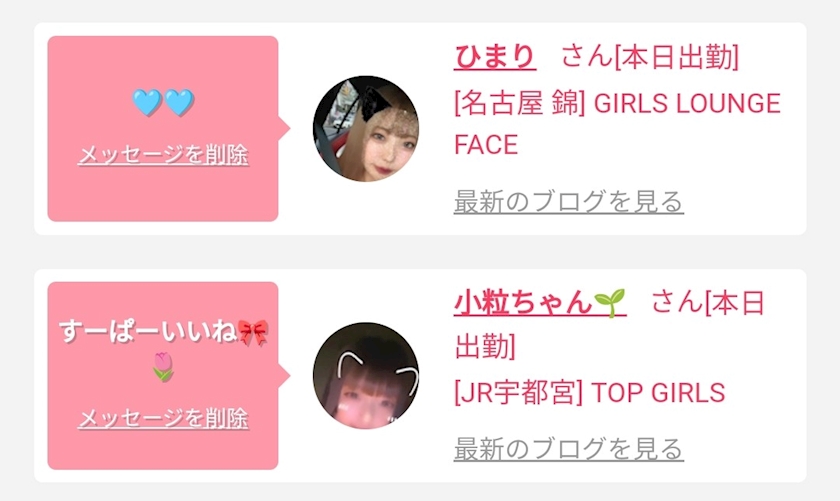The width and height of the screenshot is (840, 501).
Task: Click ひまり's 本日出勤 status label
Action: [x=677, y=57]
